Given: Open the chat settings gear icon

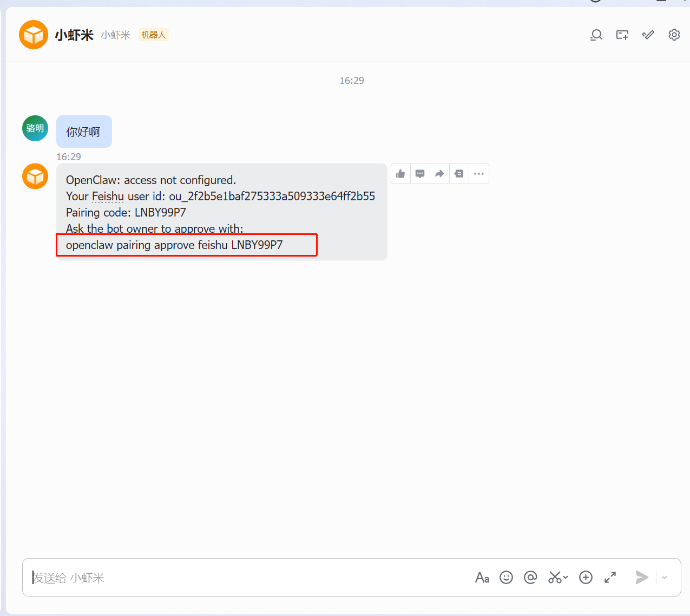Looking at the screenshot, I should 674,35.
